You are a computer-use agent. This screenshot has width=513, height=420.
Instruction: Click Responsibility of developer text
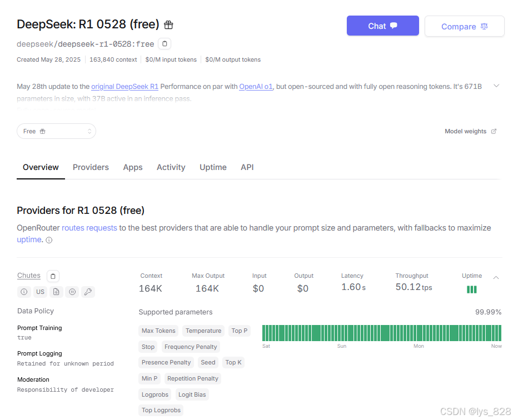66,389
